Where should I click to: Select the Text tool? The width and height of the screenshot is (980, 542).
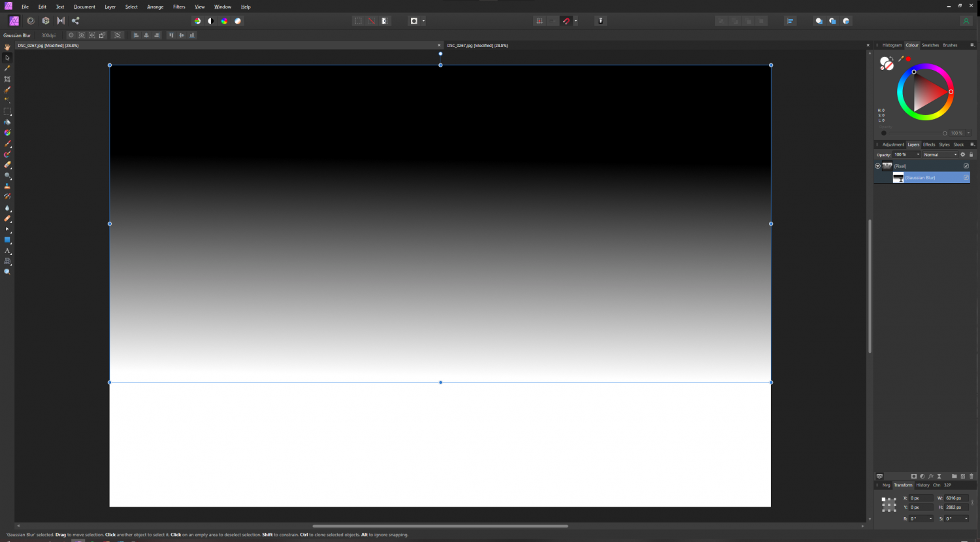pyautogui.click(x=7, y=250)
